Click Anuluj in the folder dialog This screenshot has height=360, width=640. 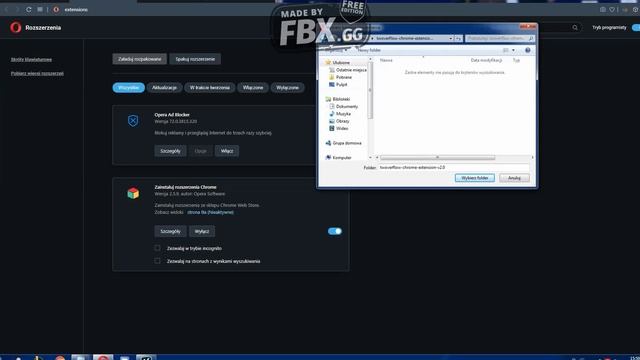pyautogui.click(x=514, y=178)
